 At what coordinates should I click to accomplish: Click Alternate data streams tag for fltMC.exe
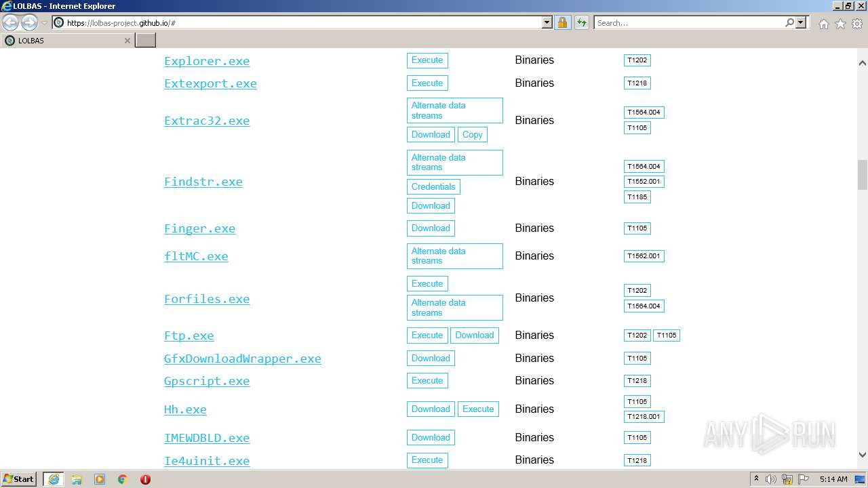455,256
